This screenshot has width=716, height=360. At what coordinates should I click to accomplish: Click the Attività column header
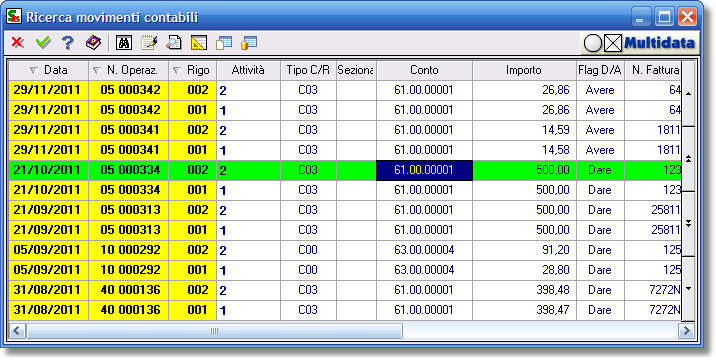pos(248,70)
